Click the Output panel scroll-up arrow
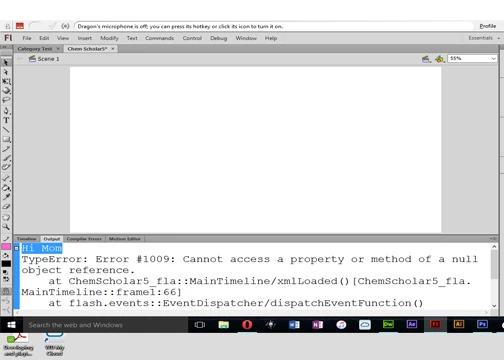Image resolution: width=504 pixels, height=360 pixels. [x=494, y=247]
